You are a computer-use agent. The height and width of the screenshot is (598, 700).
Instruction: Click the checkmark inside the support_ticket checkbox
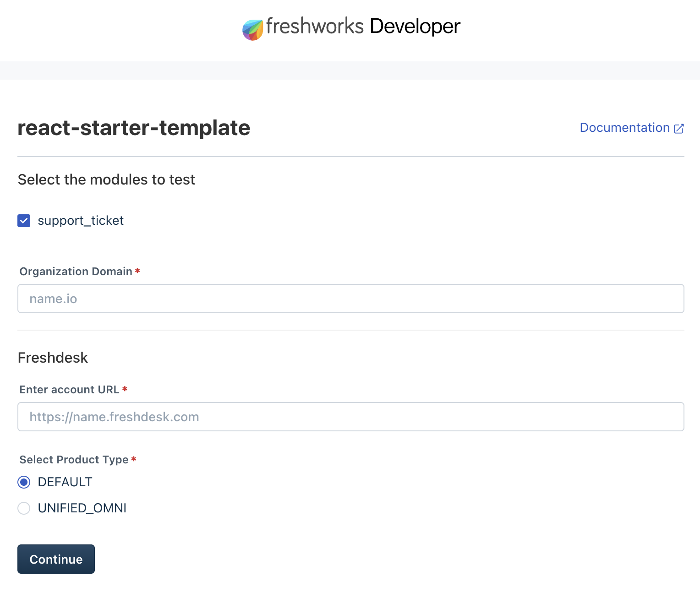click(x=24, y=221)
